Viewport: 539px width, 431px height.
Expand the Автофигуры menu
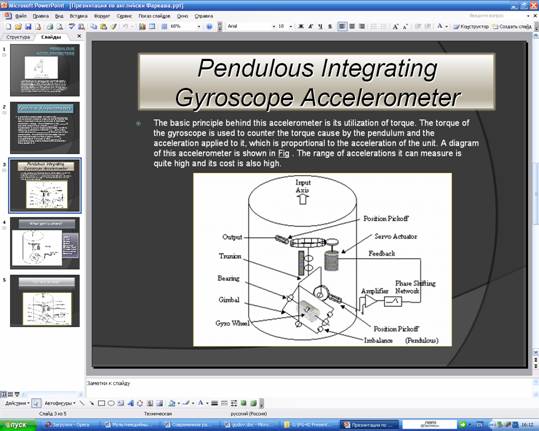(x=60, y=403)
